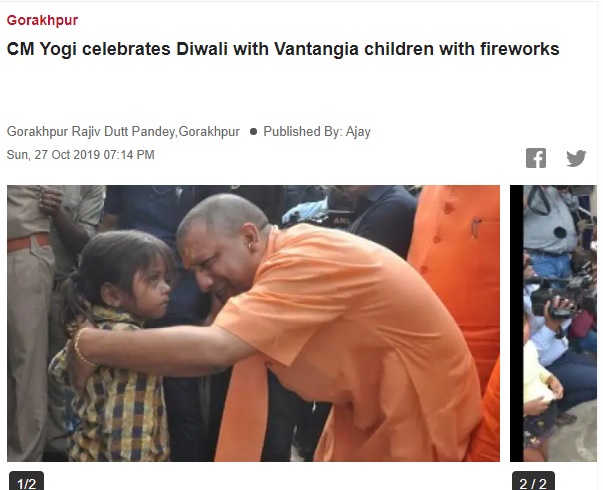Share article via Twitter bird icon
Viewport: 603px width, 490px height.
pos(576,158)
